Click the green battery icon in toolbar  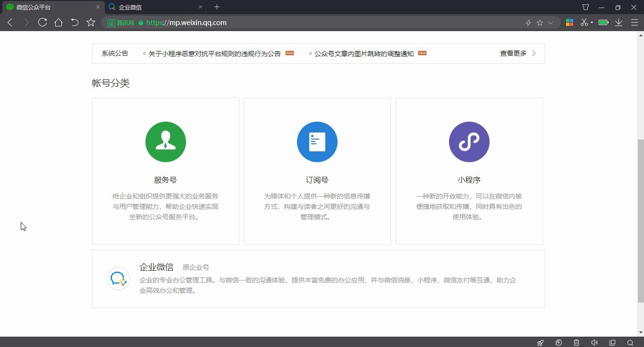(603, 23)
